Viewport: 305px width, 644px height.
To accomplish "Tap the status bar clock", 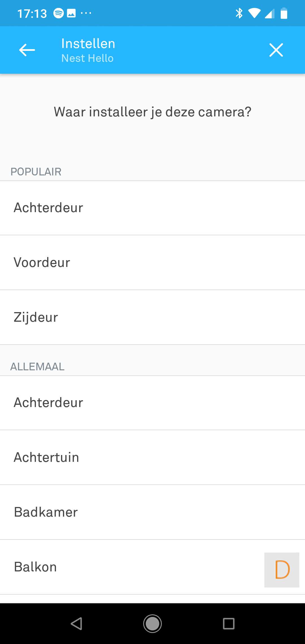I will (32, 14).
